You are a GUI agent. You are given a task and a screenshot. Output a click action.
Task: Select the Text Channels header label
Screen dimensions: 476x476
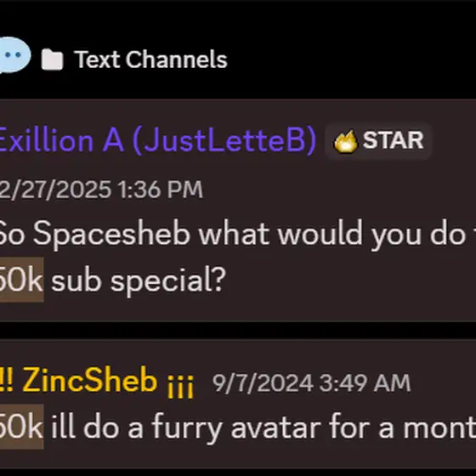[x=150, y=59]
